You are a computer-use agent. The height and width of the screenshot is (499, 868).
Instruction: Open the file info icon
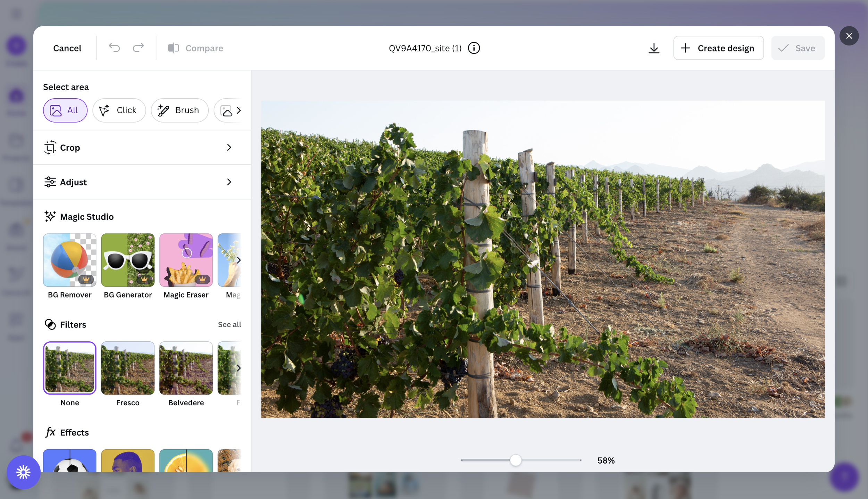[x=474, y=48]
